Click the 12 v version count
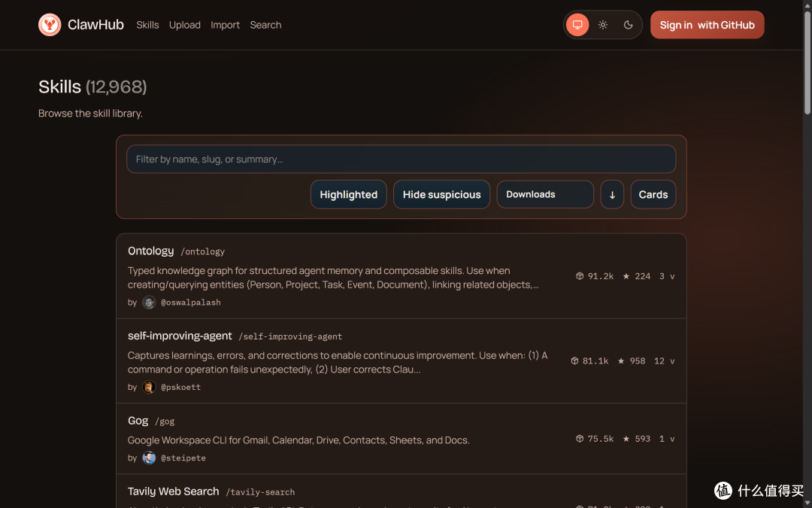Viewport: 812px width, 508px height. tap(665, 360)
